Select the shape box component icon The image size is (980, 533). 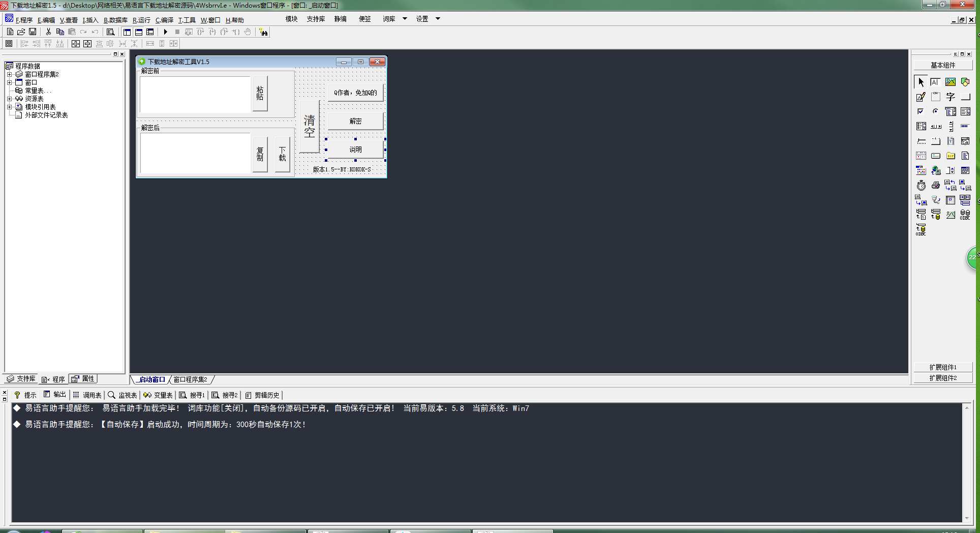tap(965, 82)
